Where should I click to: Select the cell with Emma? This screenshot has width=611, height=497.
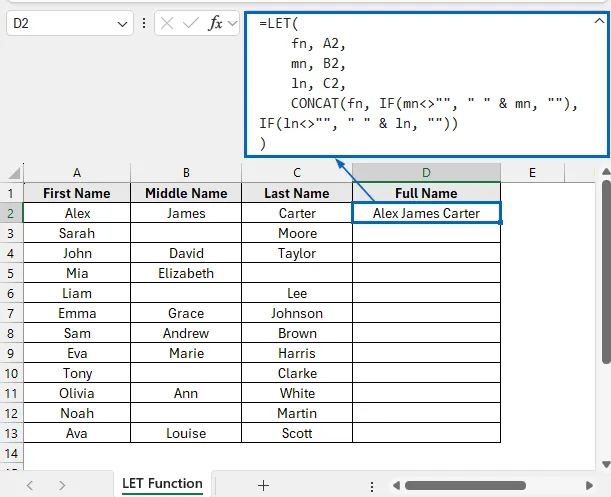coord(77,313)
